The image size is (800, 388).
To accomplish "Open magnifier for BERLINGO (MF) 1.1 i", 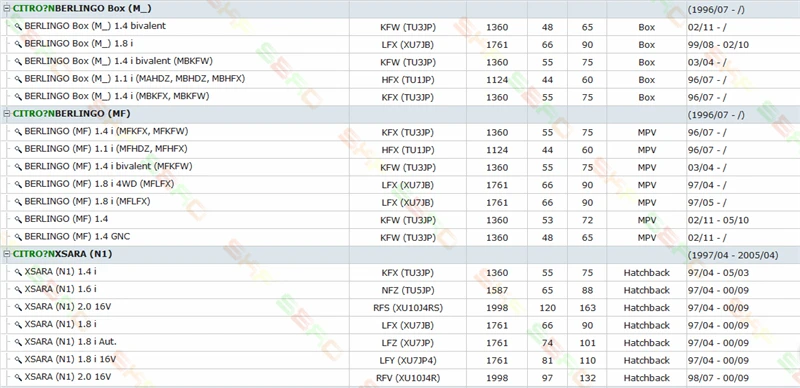I will coord(18,150).
